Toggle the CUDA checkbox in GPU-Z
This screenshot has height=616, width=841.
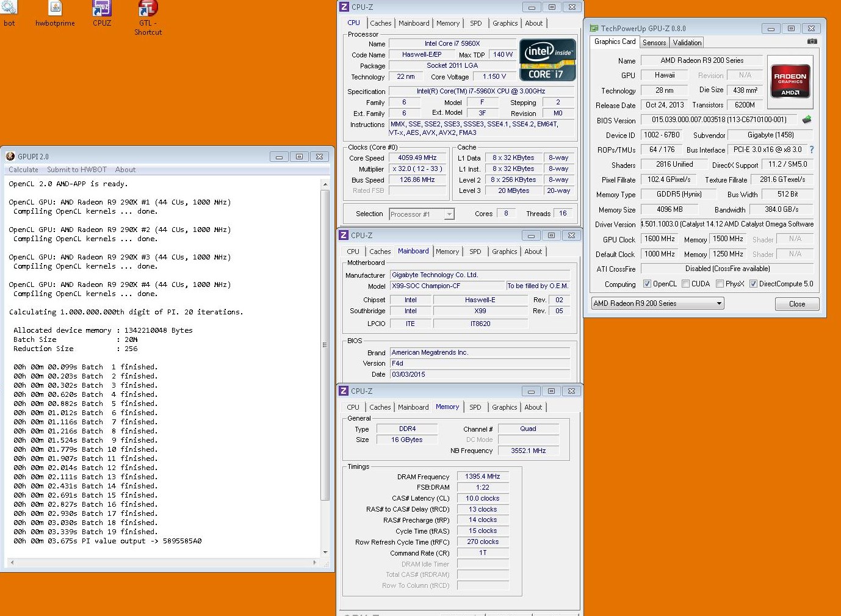click(x=685, y=284)
